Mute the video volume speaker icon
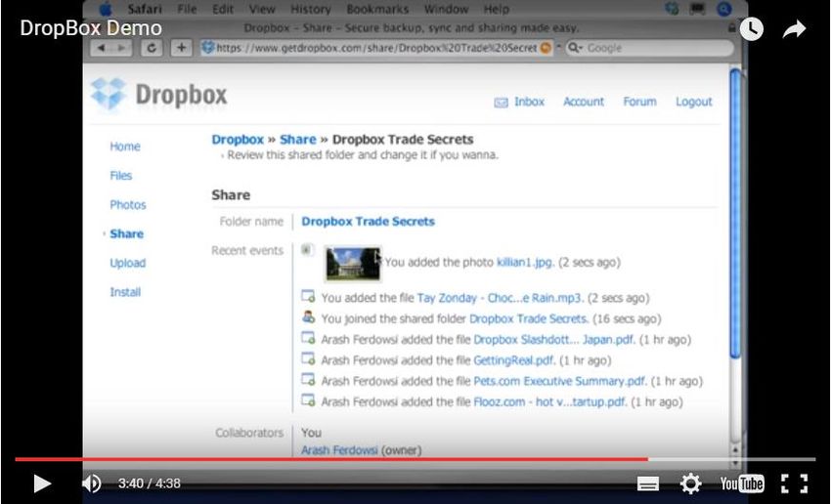 point(91,483)
